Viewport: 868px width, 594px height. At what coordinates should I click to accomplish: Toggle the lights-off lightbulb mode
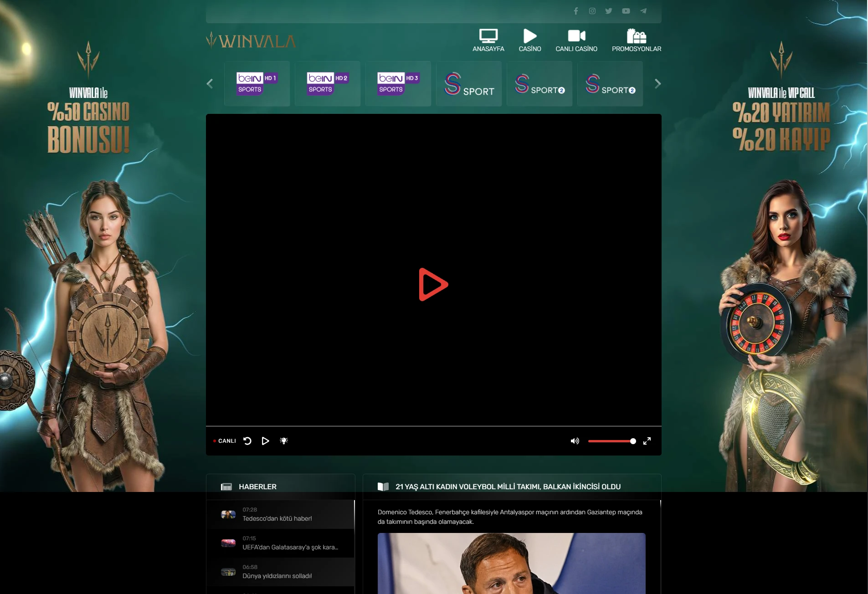tap(284, 440)
